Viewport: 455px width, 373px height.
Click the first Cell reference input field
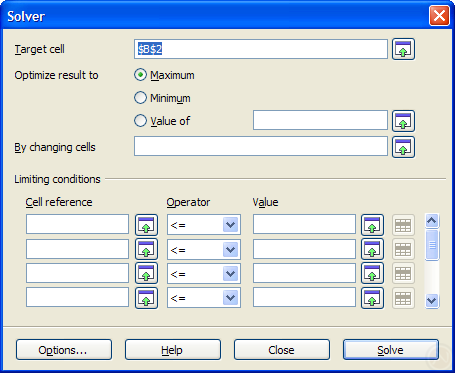77,224
